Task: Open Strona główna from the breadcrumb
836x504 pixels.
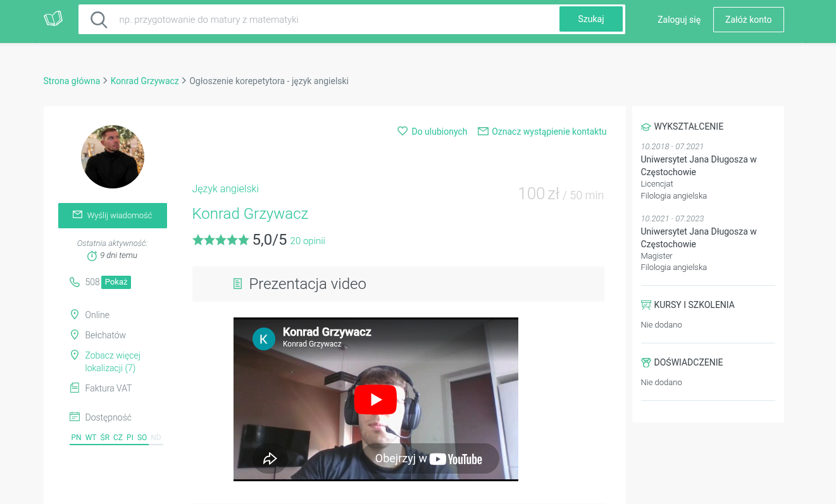Action: [x=72, y=81]
